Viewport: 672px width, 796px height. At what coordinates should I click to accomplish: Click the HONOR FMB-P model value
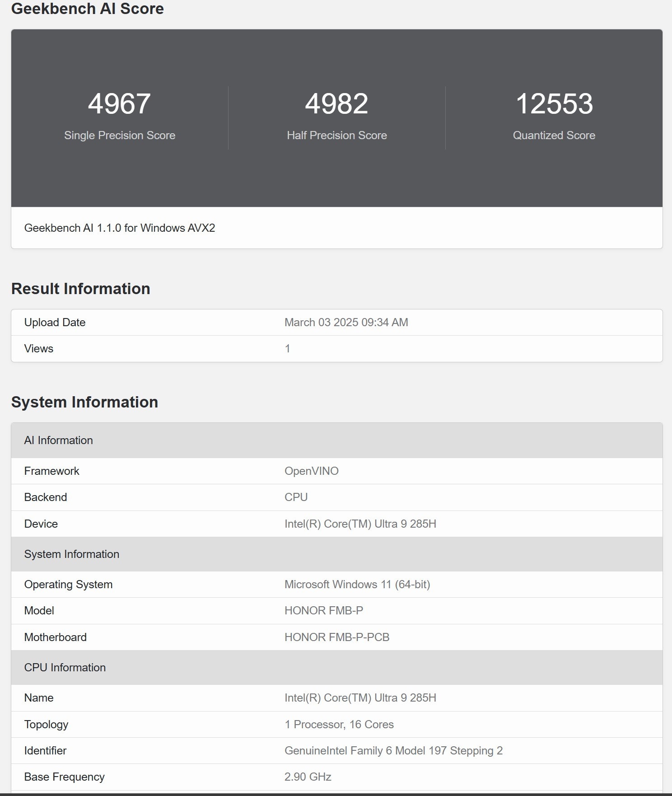pos(323,611)
